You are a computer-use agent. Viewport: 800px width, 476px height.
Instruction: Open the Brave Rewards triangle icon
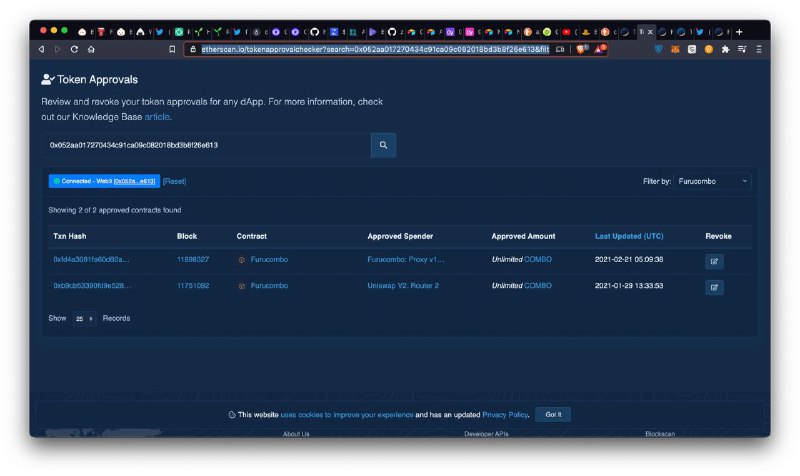(x=599, y=49)
